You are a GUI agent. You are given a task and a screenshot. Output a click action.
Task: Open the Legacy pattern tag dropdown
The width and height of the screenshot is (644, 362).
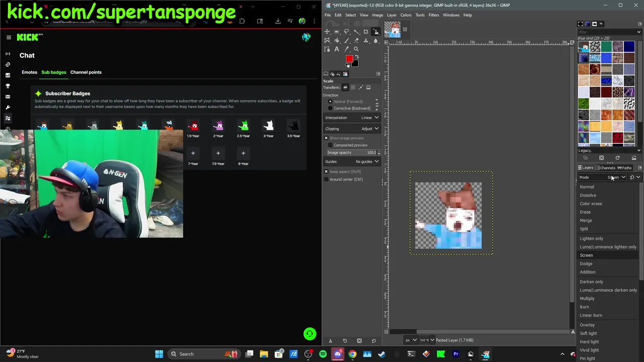coord(609,150)
